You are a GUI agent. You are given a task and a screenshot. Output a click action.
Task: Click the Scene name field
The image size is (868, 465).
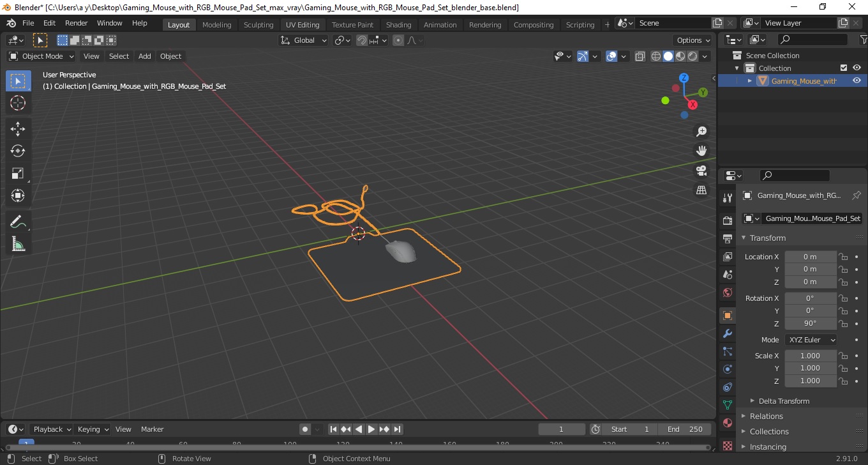(673, 23)
